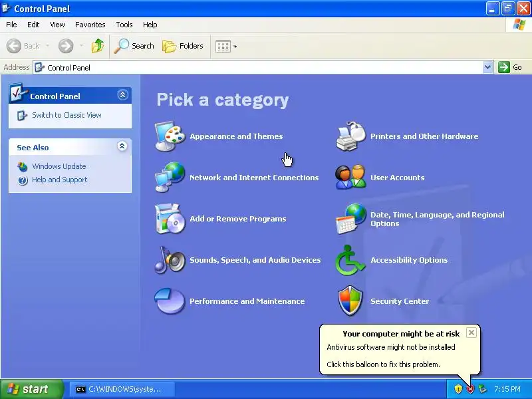532x399 pixels.
Task: Click the Address bar Control Panel field
Action: (x=263, y=67)
